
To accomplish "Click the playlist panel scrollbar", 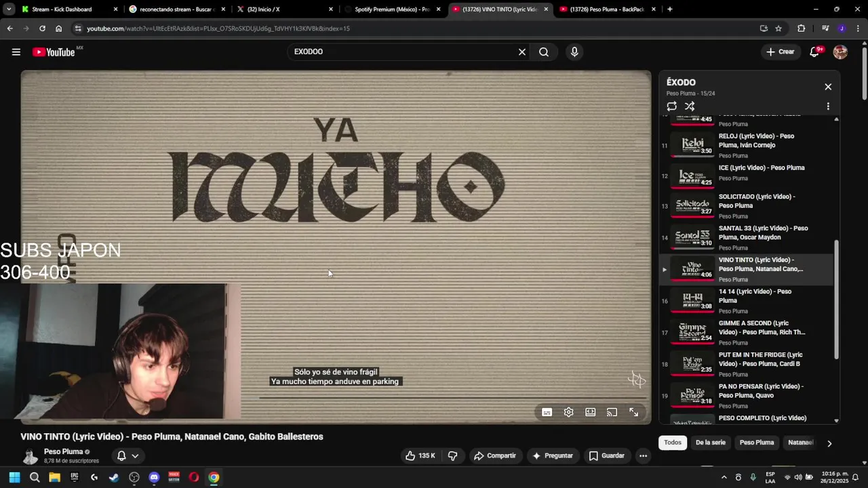I will click(x=836, y=300).
